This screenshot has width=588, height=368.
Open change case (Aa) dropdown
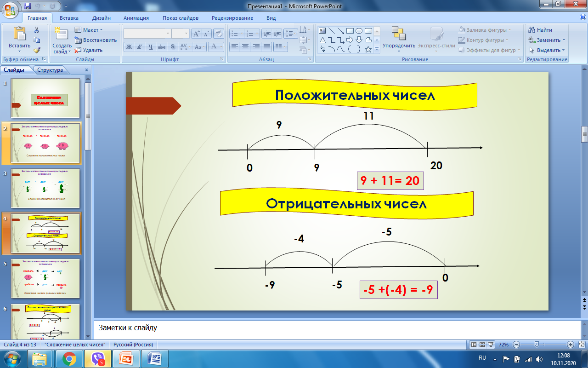pos(199,47)
